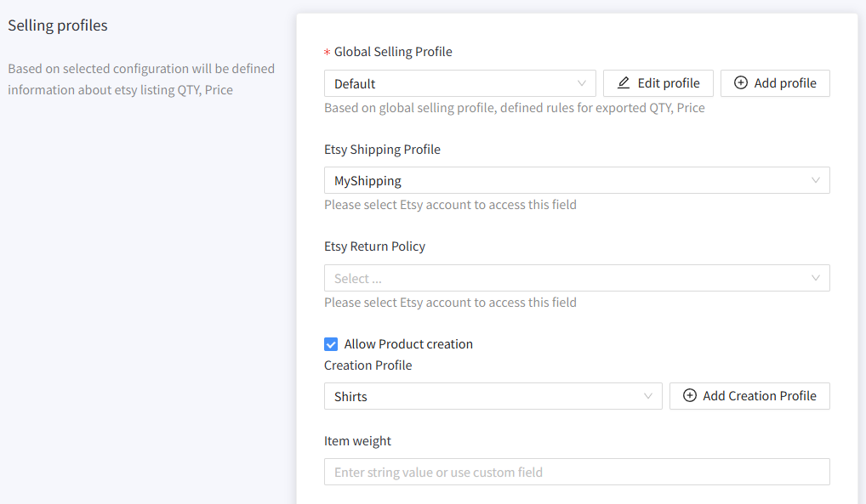Click the Selling profiles section heading
This screenshot has height=504, width=866.
[58, 25]
